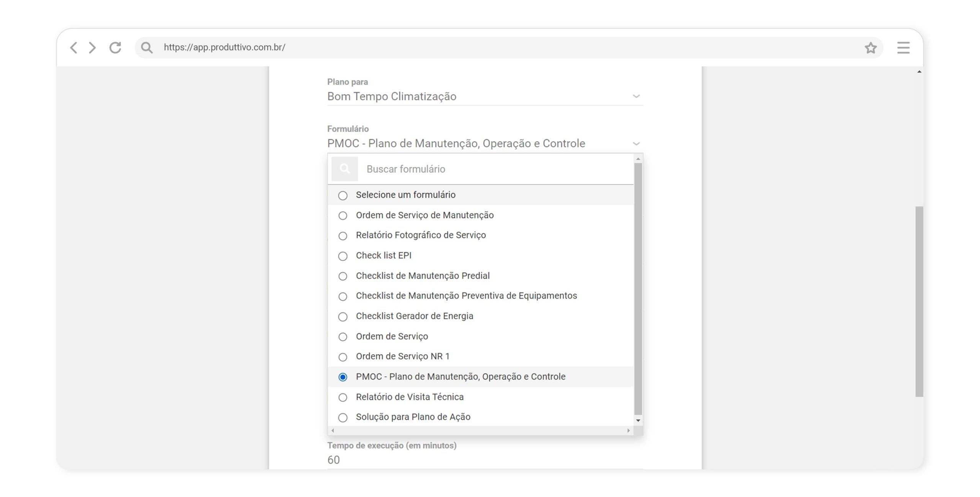Collapse the Formulário dropdown chevron
This screenshot has width=980, height=497.
pos(636,143)
